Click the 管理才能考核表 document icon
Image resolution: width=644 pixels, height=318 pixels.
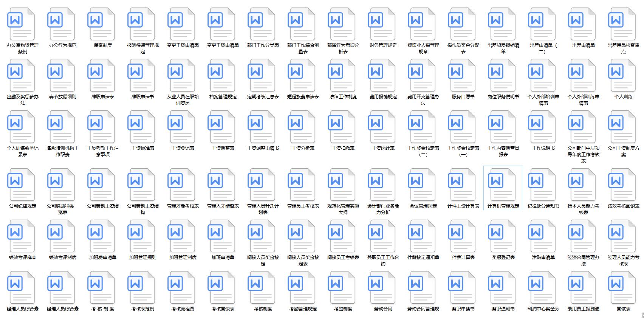[x=181, y=185]
